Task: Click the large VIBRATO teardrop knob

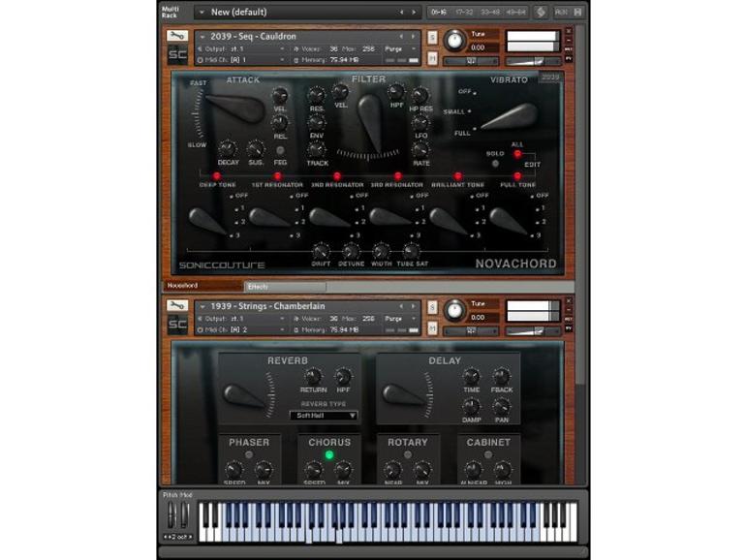Action: tap(512, 116)
